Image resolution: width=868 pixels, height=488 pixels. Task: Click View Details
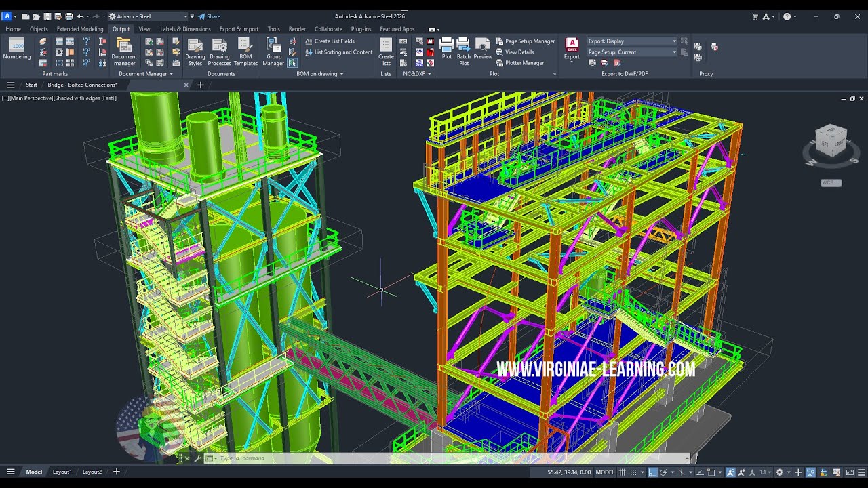pyautogui.click(x=515, y=52)
